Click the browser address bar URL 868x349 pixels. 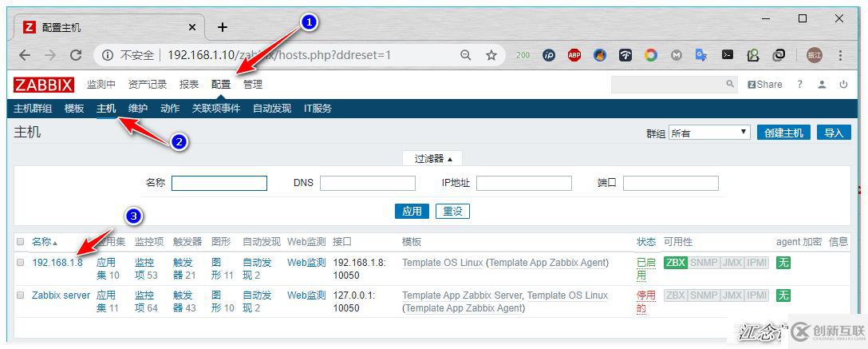point(279,55)
